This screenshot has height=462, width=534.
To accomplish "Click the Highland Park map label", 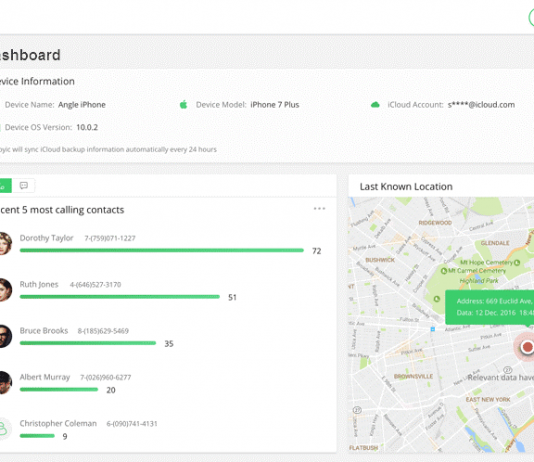I will (479, 281).
